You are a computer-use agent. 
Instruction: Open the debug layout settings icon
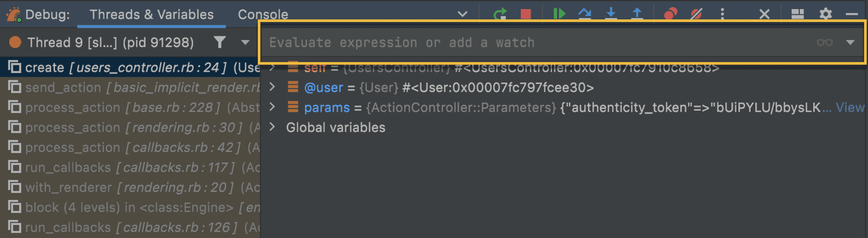(798, 14)
